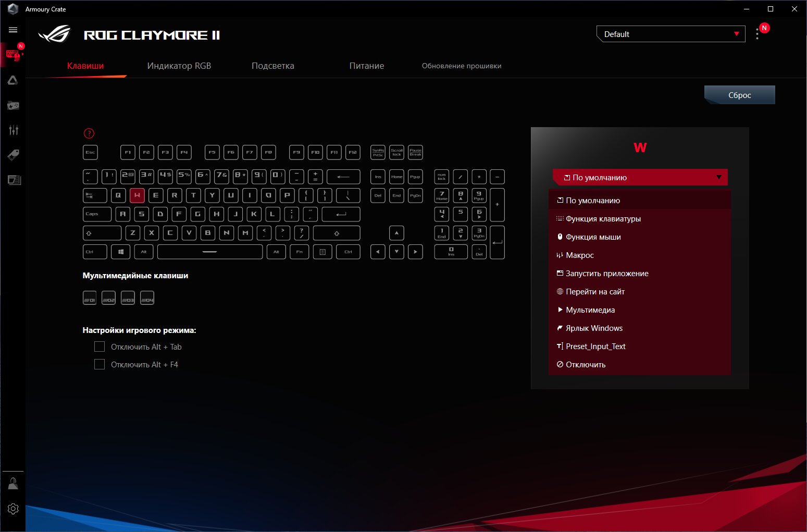The image size is (807, 532).
Task: Select the main Enter key
Action: click(x=341, y=214)
